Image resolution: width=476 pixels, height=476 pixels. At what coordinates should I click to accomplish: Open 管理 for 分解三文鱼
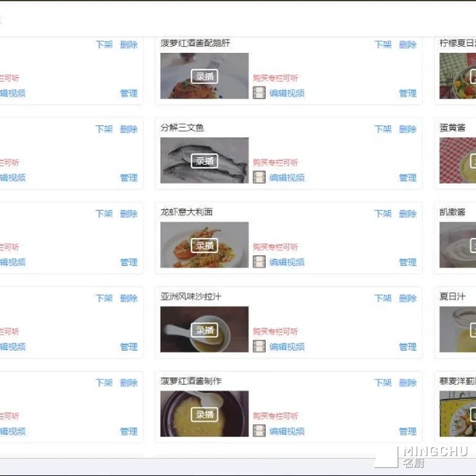[x=408, y=178]
